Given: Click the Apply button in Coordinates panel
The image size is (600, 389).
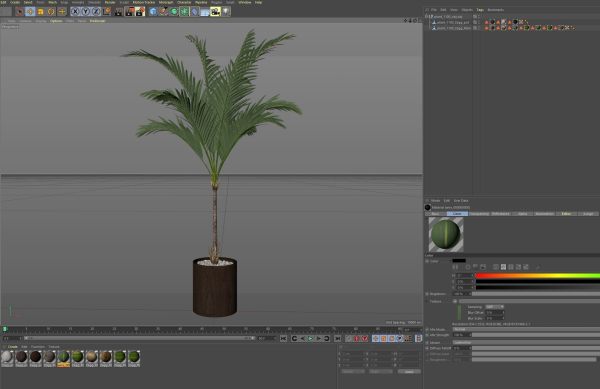Looking at the screenshot, I should coord(409,372).
